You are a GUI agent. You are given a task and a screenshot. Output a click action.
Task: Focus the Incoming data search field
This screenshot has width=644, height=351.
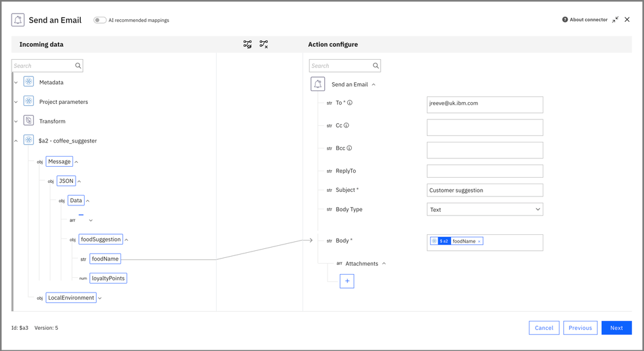[47, 66]
